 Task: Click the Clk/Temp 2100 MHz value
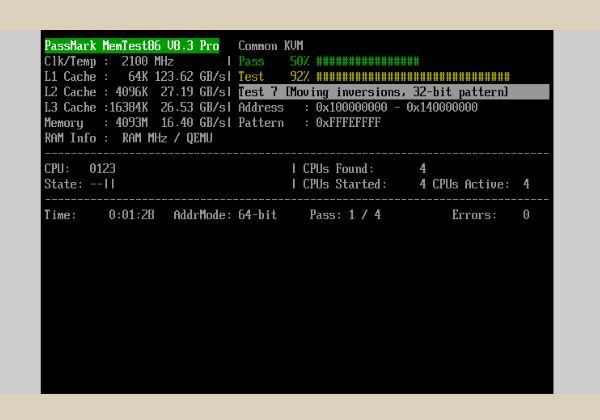(147, 62)
